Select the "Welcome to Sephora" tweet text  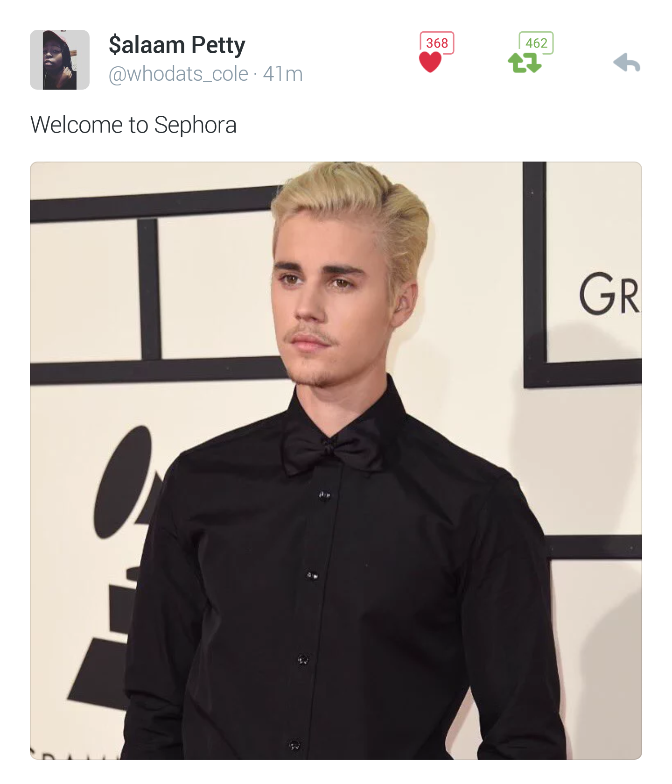tap(133, 125)
